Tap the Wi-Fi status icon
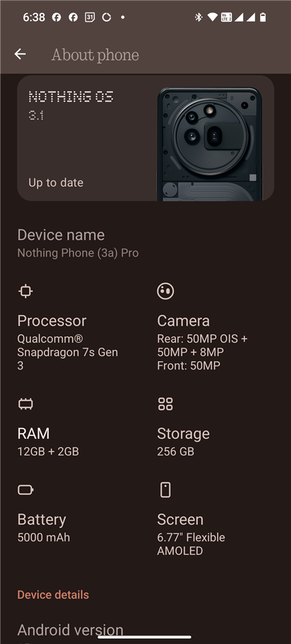This screenshot has width=291, height=644. [x=212, y=17]
